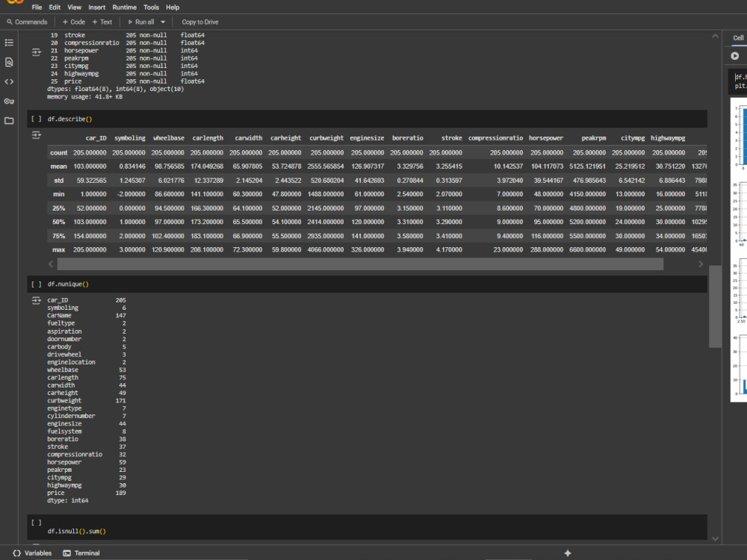Run the cell in the right side panel
This screenshot has height=560, width=747.
pos(735,56)
